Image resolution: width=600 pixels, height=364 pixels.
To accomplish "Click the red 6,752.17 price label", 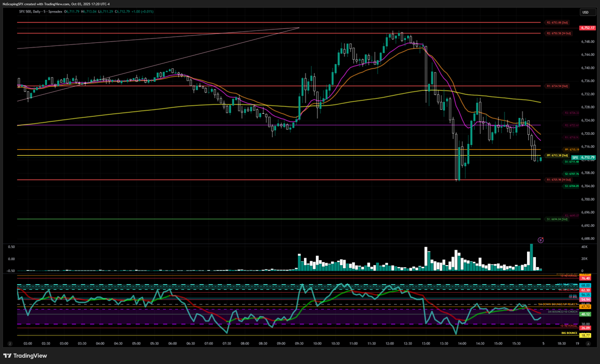I will (x=586, y=28).
